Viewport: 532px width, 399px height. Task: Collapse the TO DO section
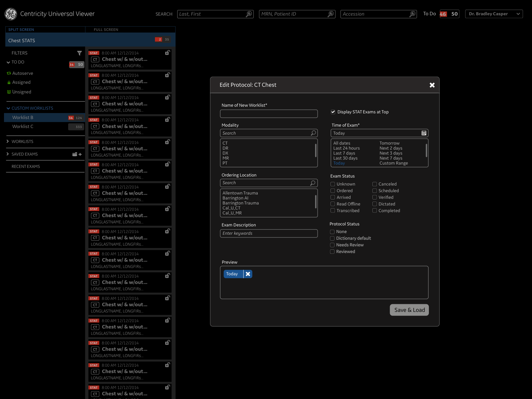(x=8, y=62)
